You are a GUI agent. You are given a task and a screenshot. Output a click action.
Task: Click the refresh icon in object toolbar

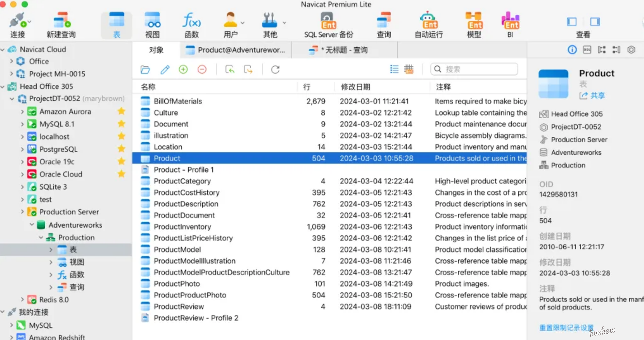click(x=275, y=69)
